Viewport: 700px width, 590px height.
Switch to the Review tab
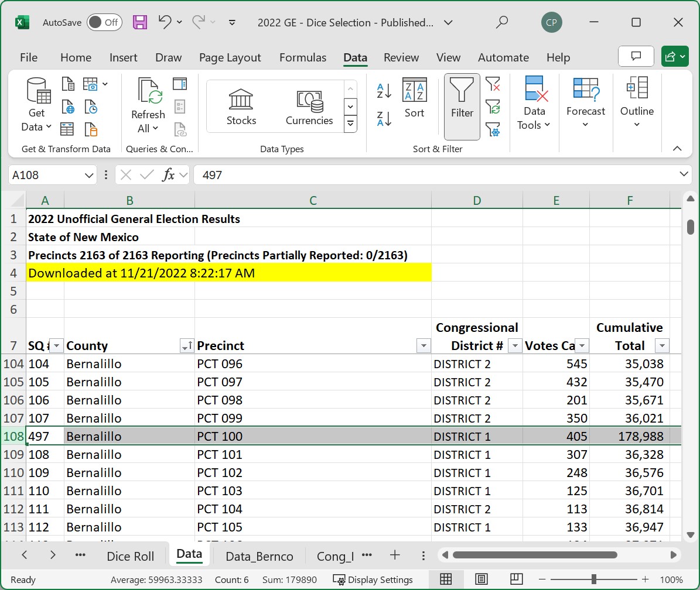point(401,57)
